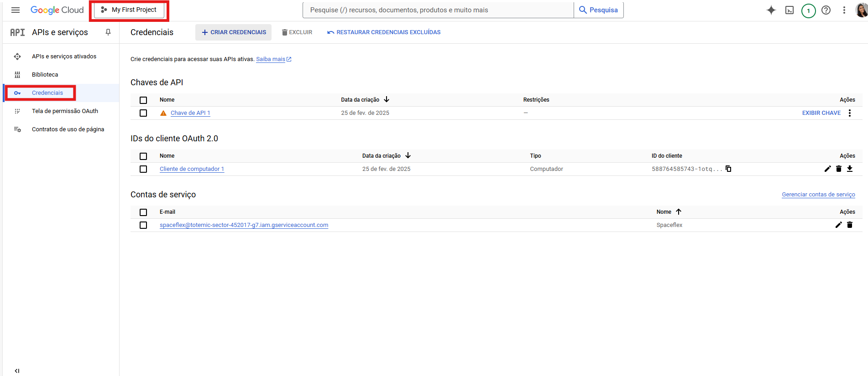
Task: Edit the Cliente de computador 1 OAuth client
Action: tap(827, 169)
